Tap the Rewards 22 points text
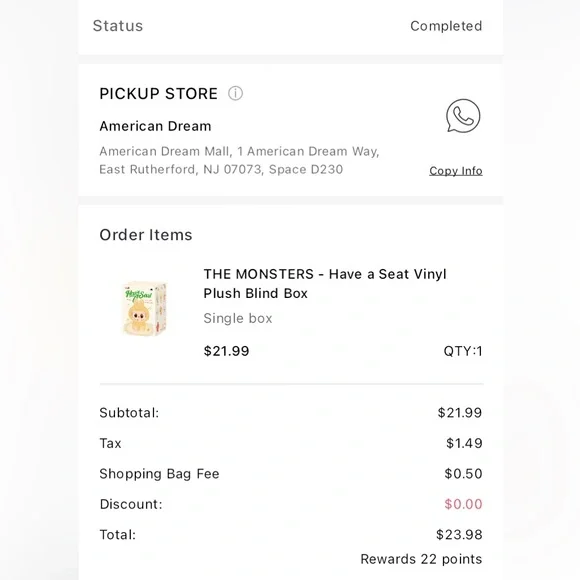Screen dimensions: 580x580 click(421, 559)
